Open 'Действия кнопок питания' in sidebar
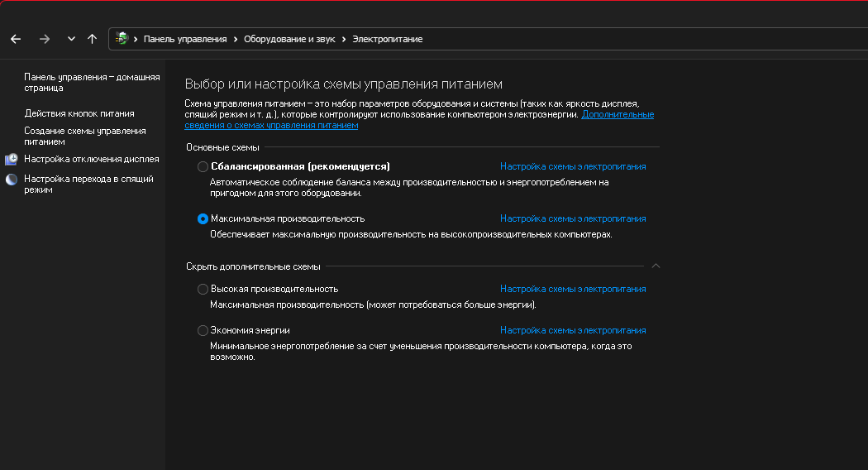Screen dimensions: 868x470 pyautogui.click(x=79, y=113)
